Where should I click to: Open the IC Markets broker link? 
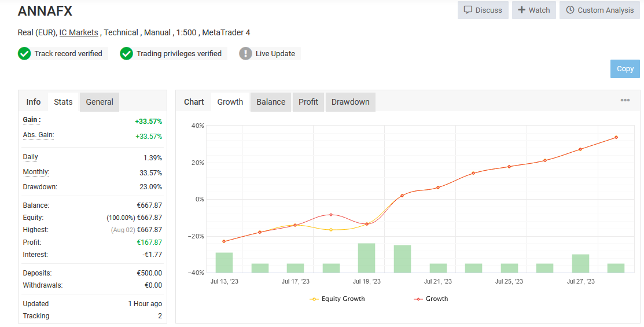(79, 32)
